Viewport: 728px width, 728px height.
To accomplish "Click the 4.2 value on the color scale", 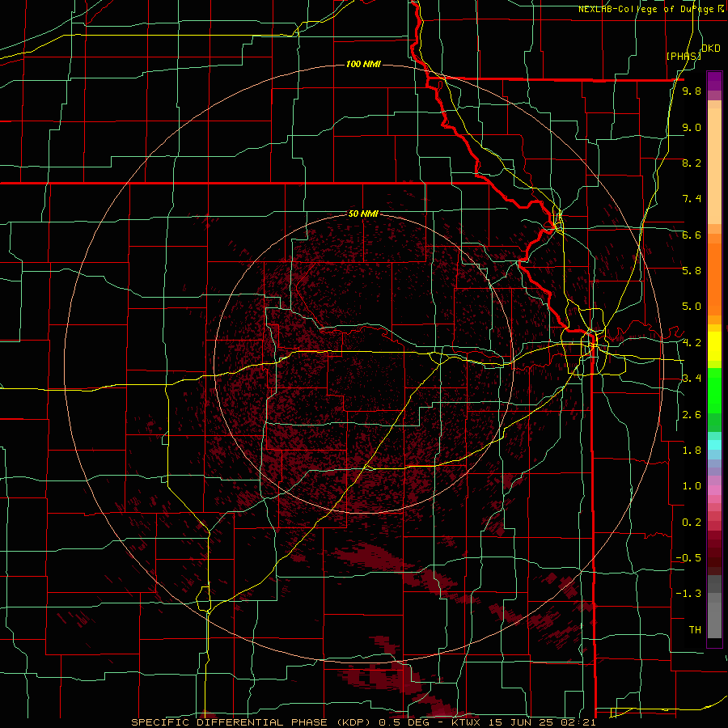I will click(x=692, y=343).
